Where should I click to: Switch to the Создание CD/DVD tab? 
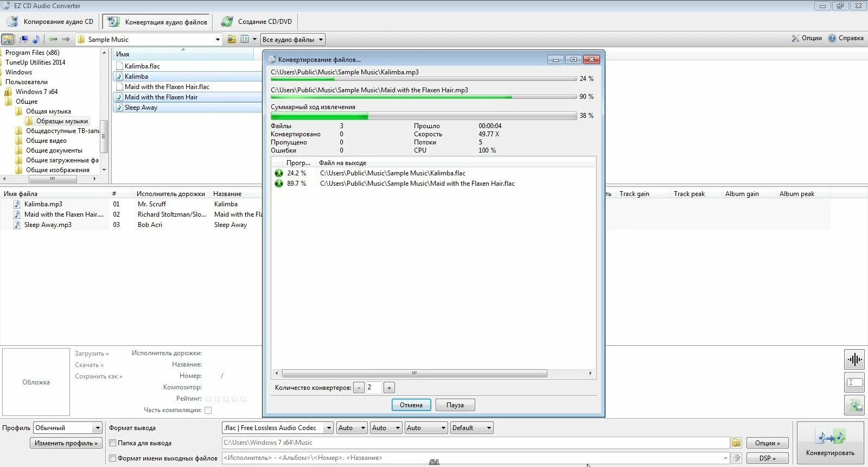coord(257,22)
